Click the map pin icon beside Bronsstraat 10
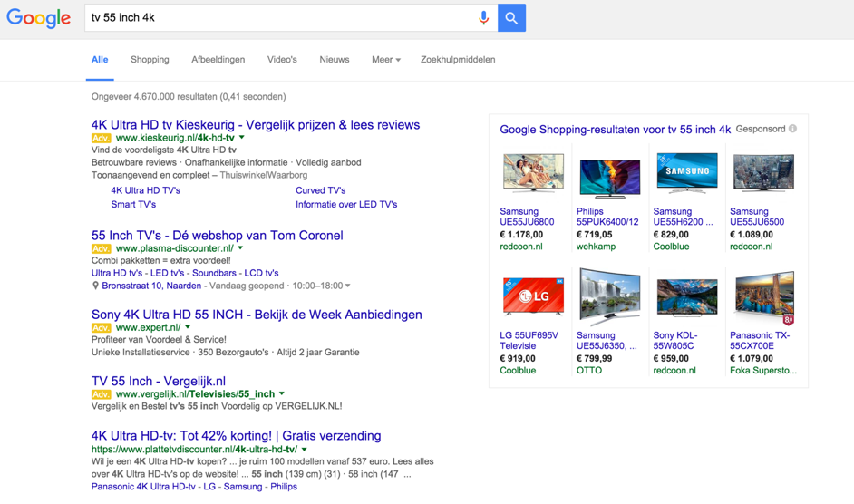This screenshot has height=504, width=854. [x=95, y=286]
